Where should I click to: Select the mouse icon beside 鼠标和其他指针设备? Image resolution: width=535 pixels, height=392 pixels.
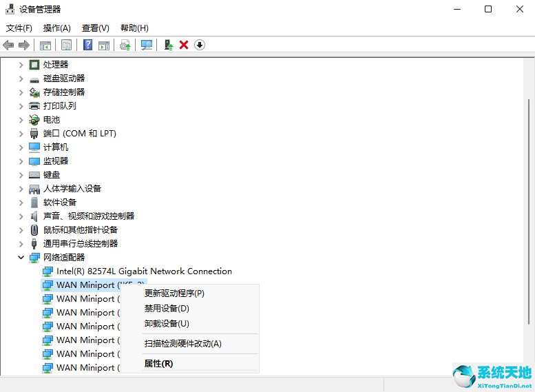[34, 230]
